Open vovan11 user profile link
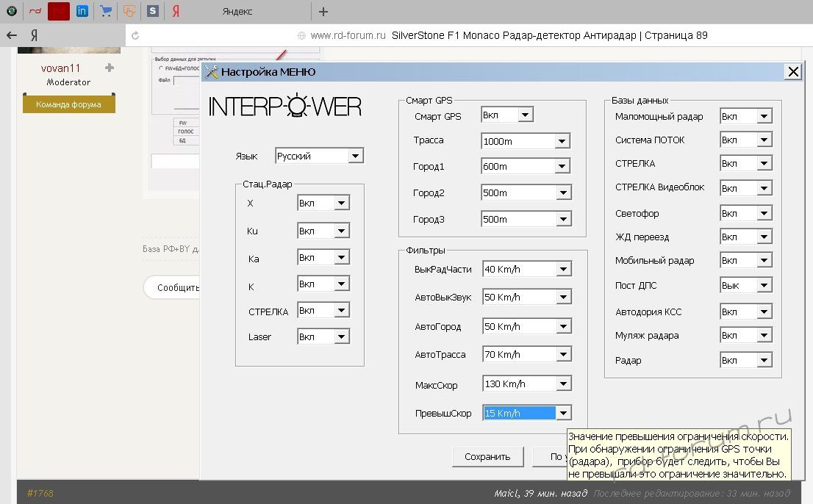The width and height of the screenshot is (813, 504). [60, 68]
